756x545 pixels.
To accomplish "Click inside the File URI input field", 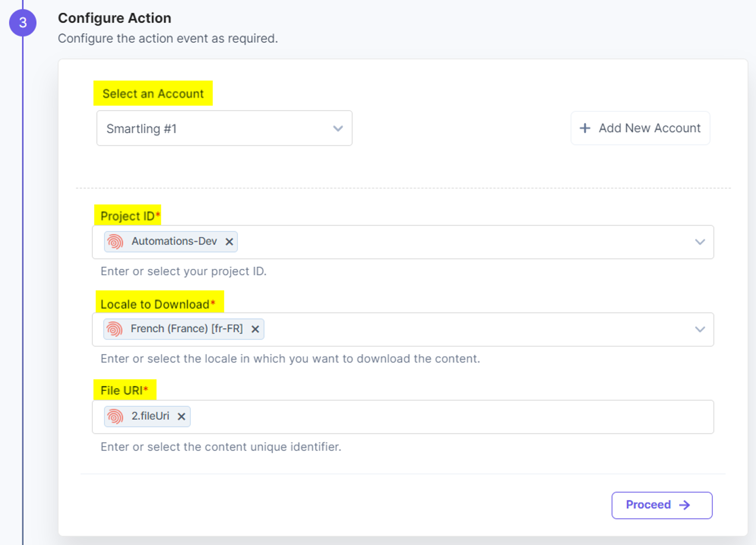I will [x=403, y=417].
